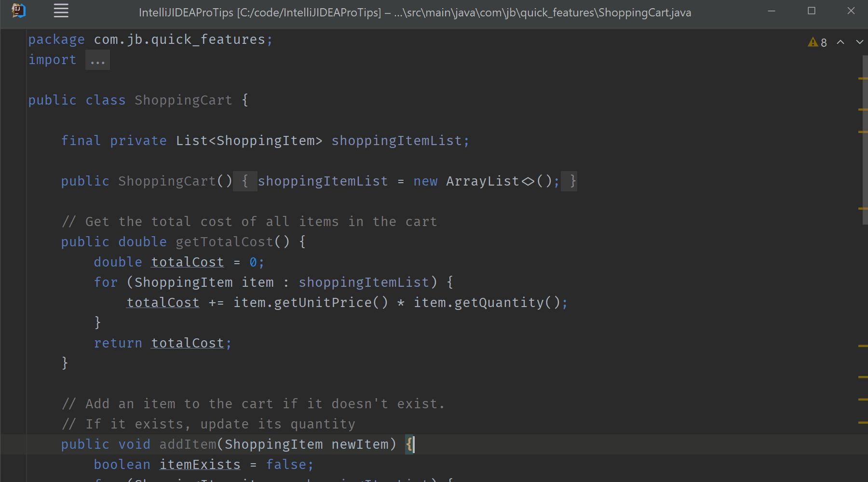This screenshot has width=868, height=482.
Task: Open the inspections widget showing 8 warnings
Action: pos(818,42)
